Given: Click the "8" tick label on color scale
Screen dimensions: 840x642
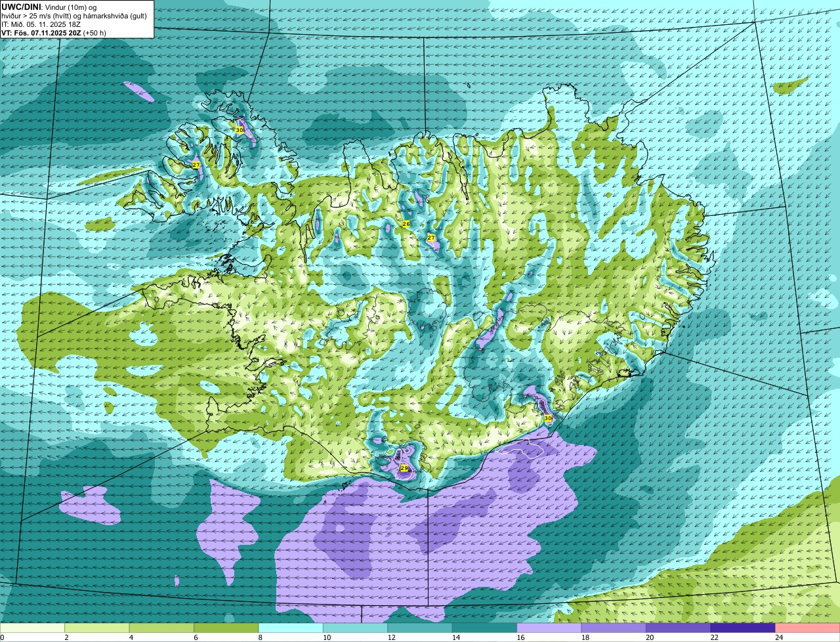Looking at the screenshot, I should (x=260, y=637).
